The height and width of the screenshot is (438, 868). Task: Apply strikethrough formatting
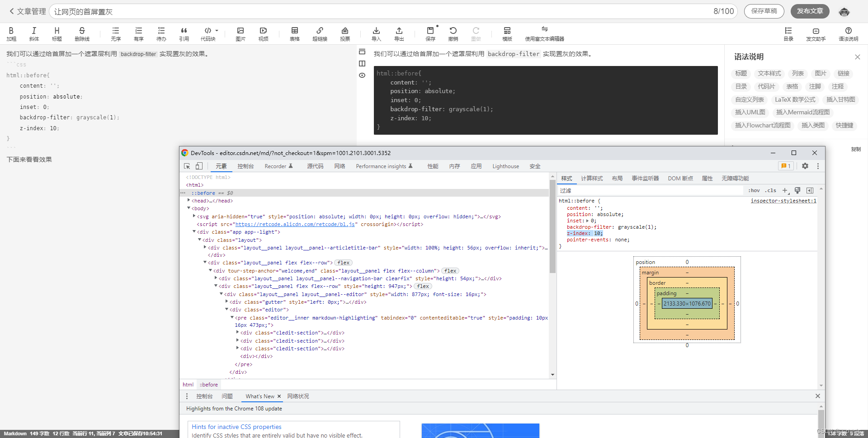coord(82,33)
